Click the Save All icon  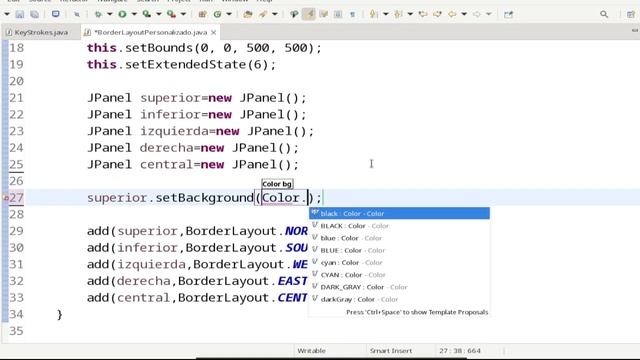click(35, 14)
